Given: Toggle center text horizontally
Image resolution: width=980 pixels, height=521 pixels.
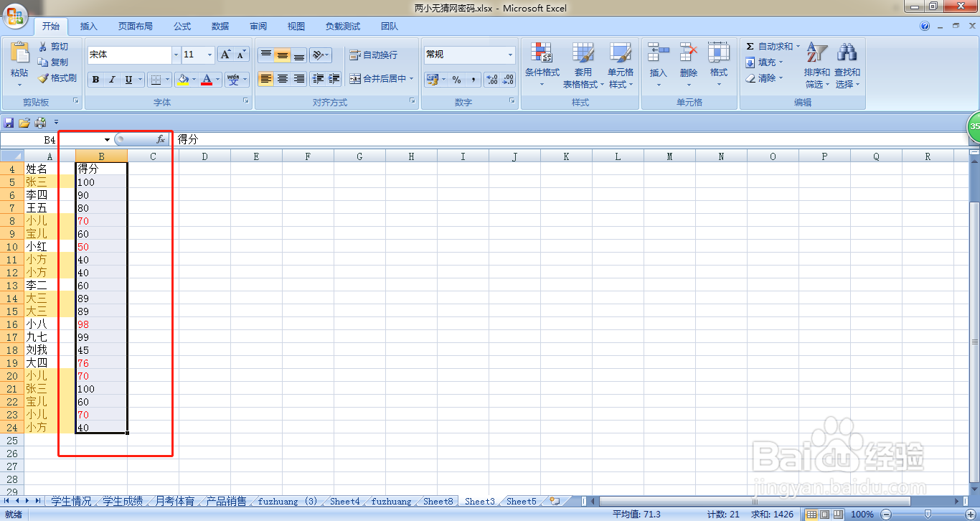Looking at the screenshot, I should pyautogui.click(x=282, y=79).
